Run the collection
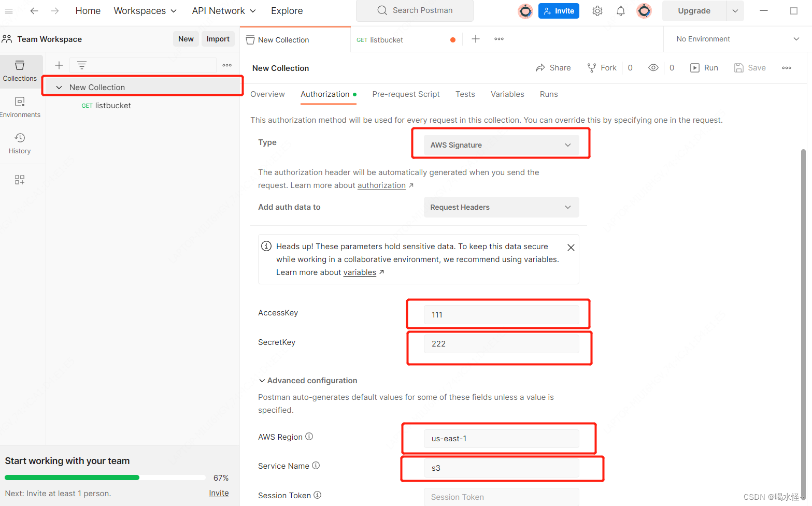812x506 pixels. point(704,68)
